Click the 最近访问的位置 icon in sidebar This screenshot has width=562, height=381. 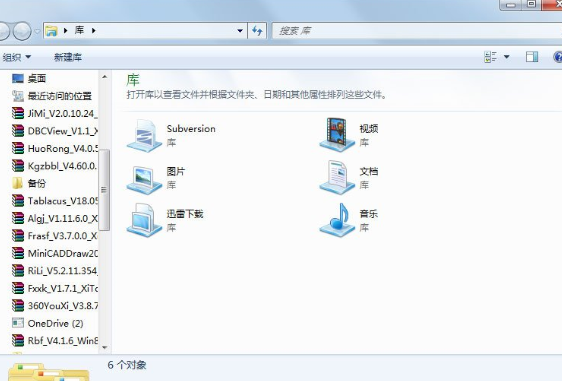tap(18, 96)
